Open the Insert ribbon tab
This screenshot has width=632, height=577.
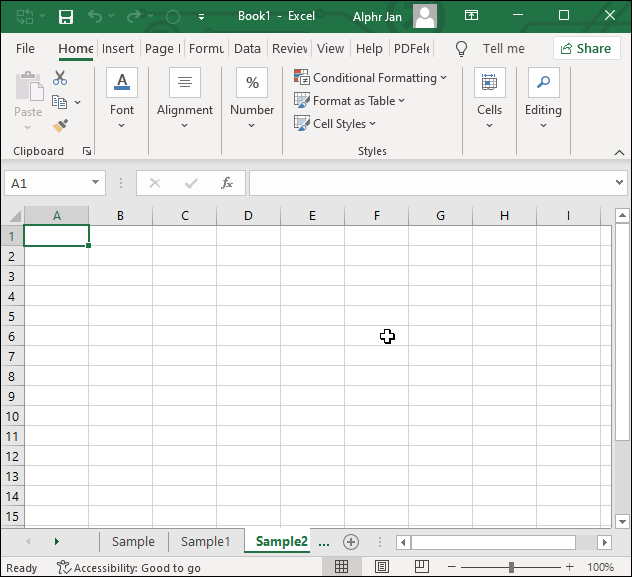[118, 48]
